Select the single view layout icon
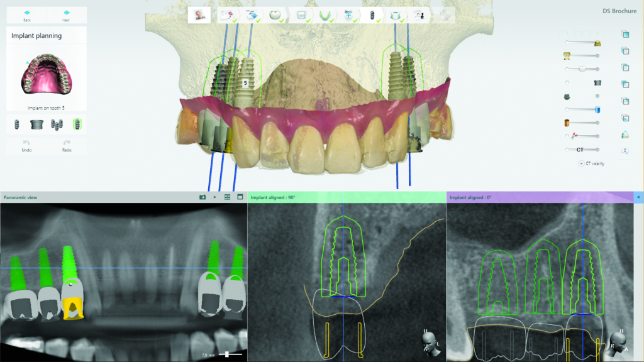The height and width of the screenshot is (362, 644). pyautogui.click(x=240, y=197)
